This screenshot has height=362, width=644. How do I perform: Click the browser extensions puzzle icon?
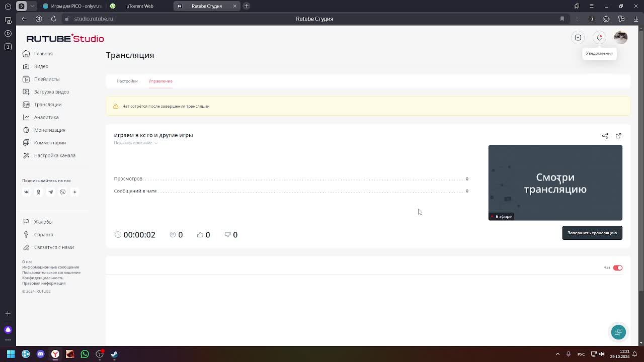coord(606,19)
